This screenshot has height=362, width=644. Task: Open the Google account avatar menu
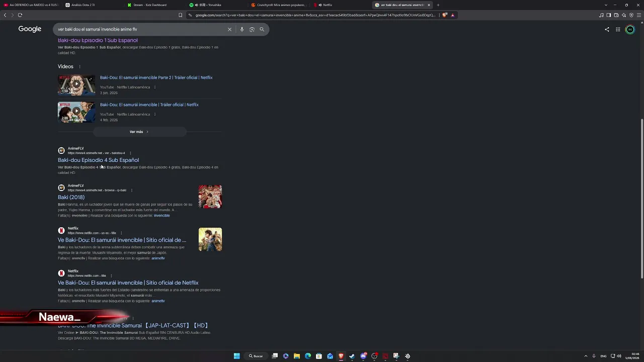630,30
